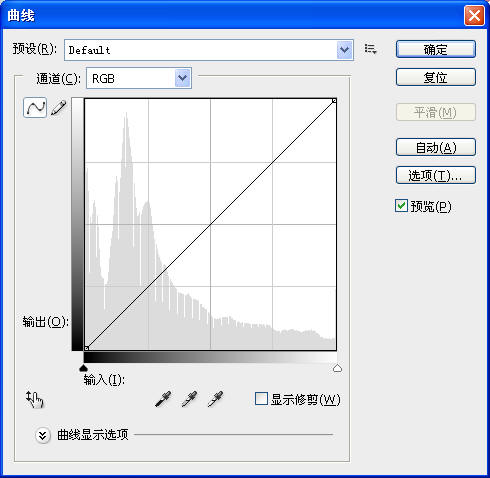Open the preset options menu icon
This screenshot has width=490, height=478.
(x=370, y=49)
